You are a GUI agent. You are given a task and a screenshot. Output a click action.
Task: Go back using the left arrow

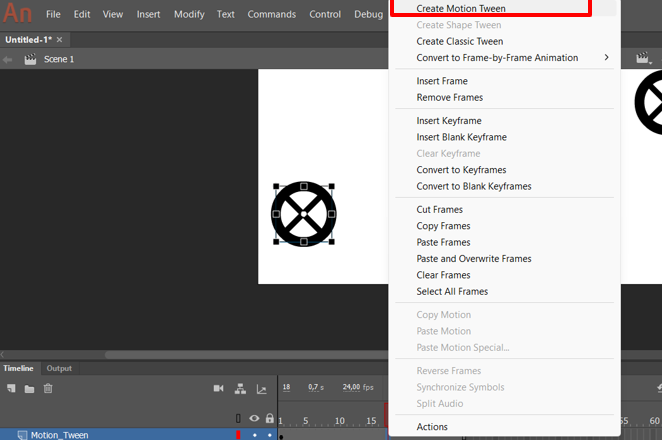(7, 60)
